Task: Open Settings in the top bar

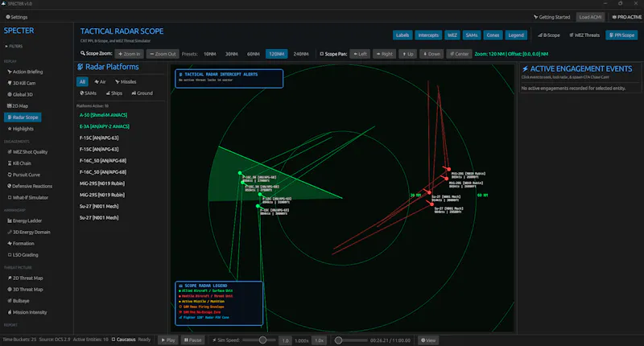Action: pos(16,17)
